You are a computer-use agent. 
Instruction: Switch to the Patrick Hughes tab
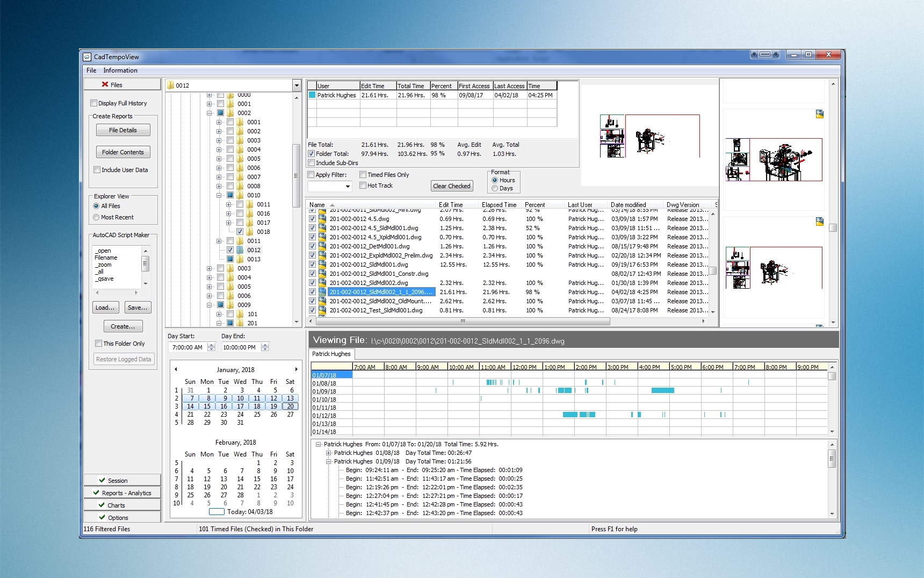tap(331, 354)
